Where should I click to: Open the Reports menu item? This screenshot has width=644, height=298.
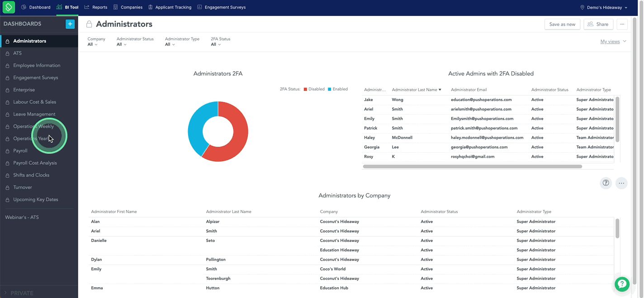(96, 7)
